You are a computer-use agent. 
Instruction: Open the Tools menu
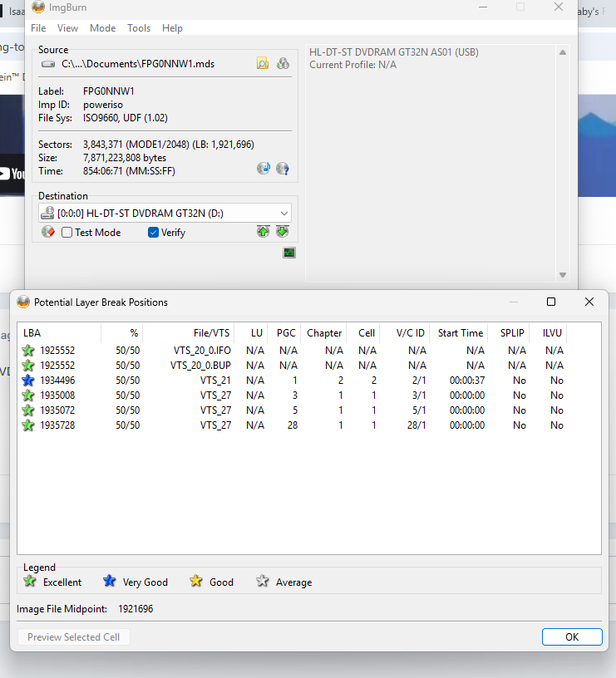click(139, 28)
